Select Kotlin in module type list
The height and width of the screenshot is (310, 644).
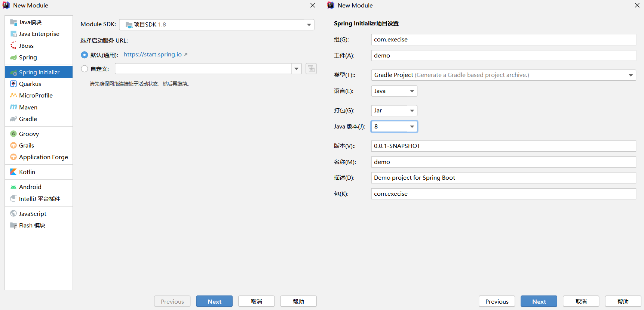39,172
